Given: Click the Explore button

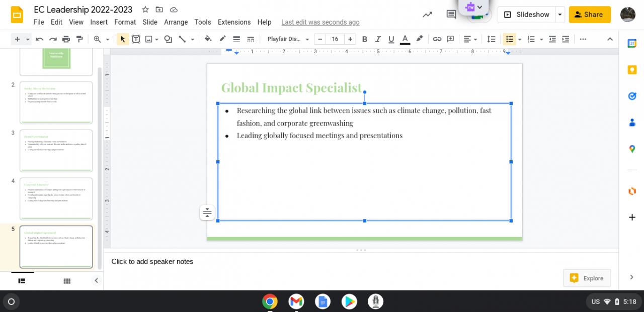Looking at the screenshot, I should pos(587,278).
